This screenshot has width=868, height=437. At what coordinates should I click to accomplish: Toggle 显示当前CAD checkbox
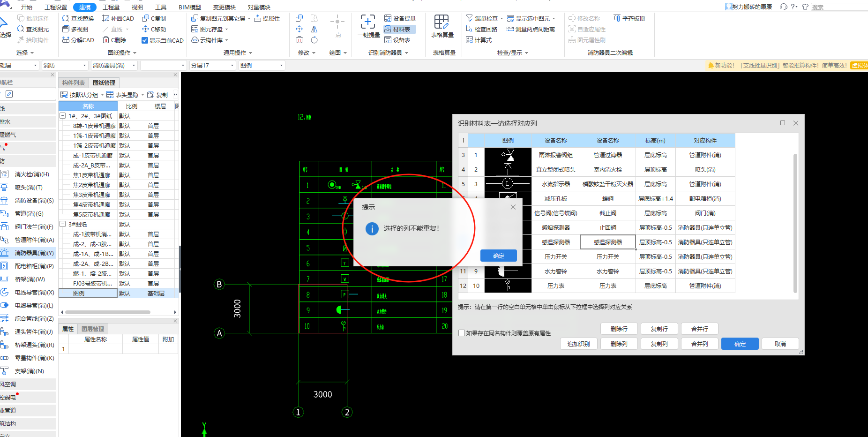[145, 40]
